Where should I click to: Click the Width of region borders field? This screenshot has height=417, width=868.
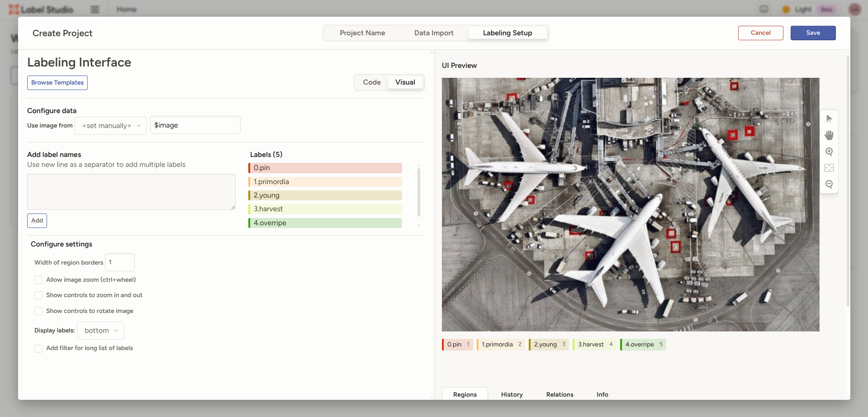tap(119, 262)
